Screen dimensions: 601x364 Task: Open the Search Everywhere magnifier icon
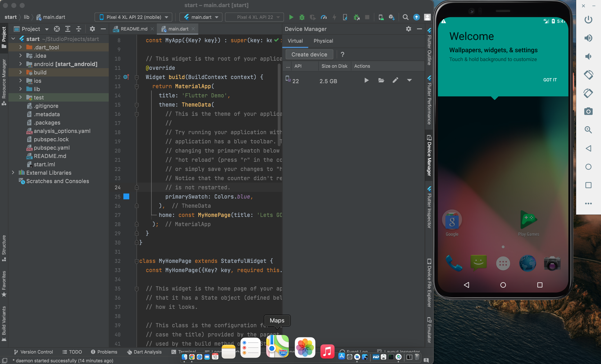[x=405, y=17]
